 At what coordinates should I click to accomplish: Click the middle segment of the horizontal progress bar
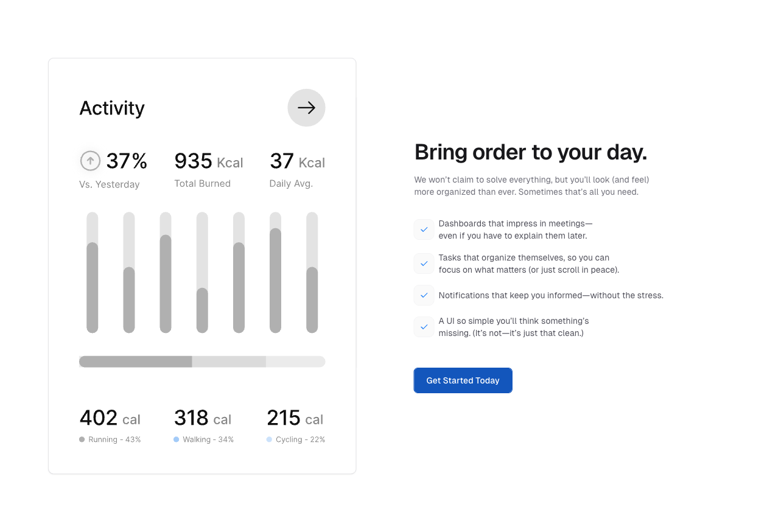(x=229, y=362)
